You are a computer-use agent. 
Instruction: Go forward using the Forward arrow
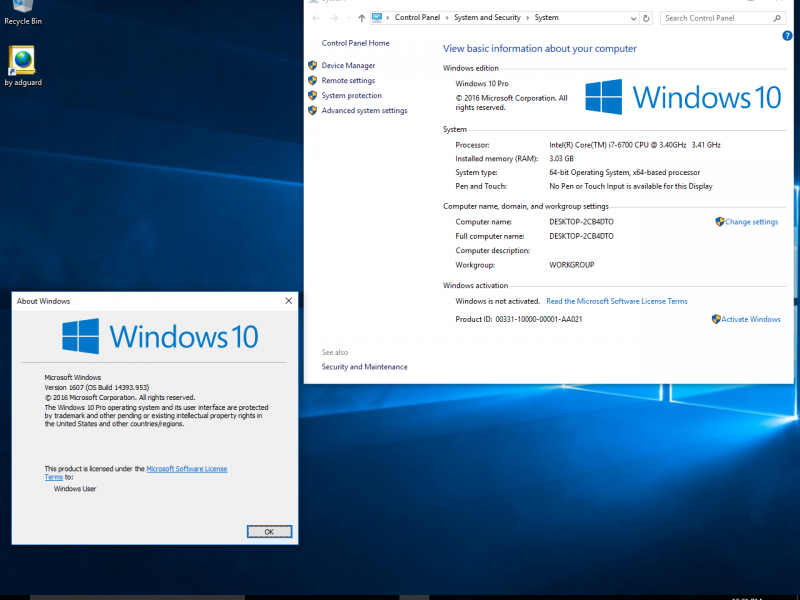(334, 18)
